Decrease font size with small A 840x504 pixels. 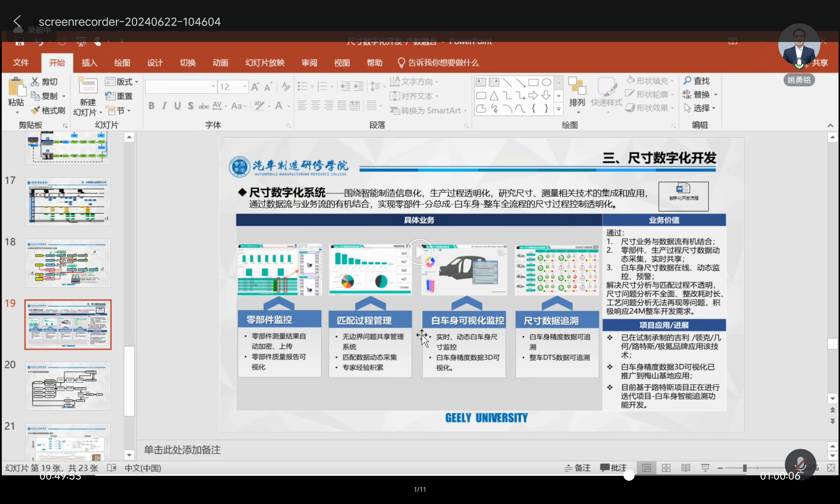click(268, 87)
